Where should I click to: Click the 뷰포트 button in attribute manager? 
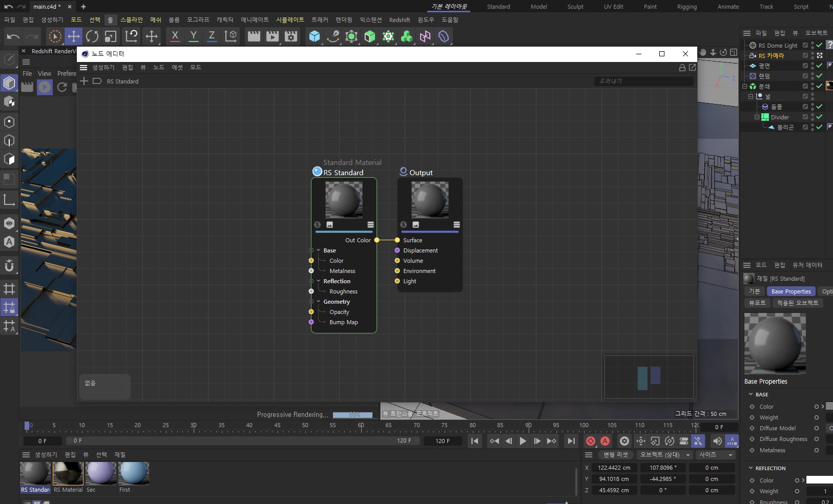[757, 303]
